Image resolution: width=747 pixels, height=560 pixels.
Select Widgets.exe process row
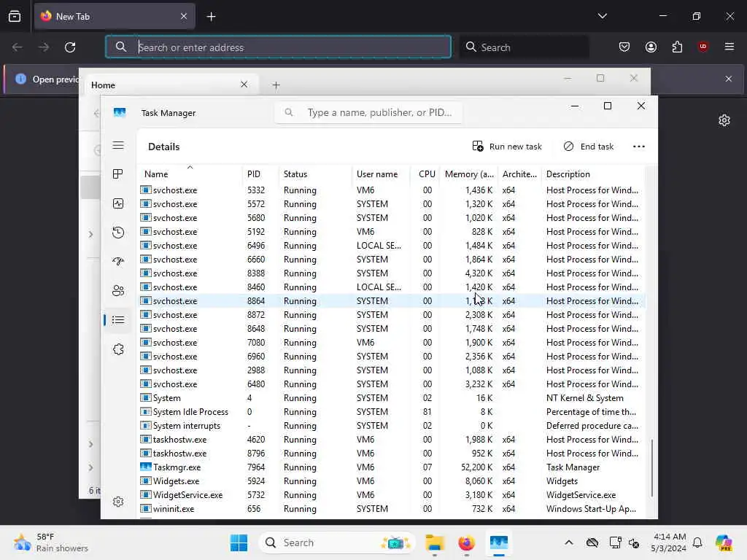[x=392, y=481]
